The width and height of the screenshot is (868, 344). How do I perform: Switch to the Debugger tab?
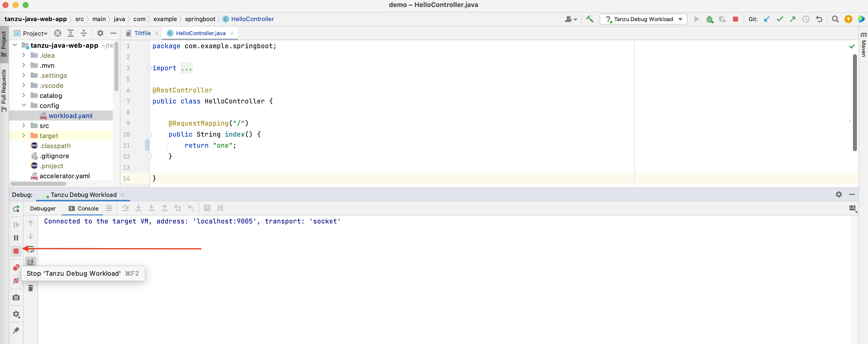(43, 208)
